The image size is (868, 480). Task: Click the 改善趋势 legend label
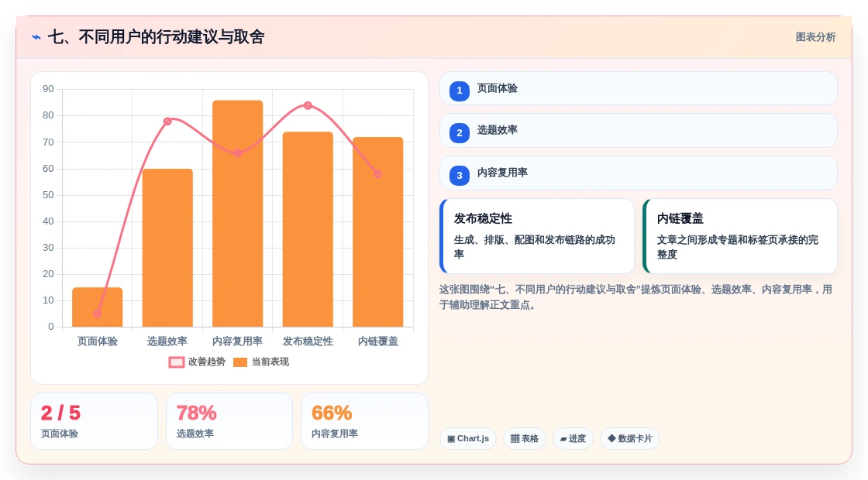click(x=207, y=362)
